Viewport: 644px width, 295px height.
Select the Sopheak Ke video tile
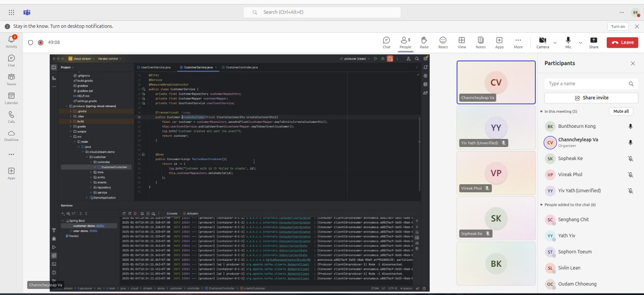pos(496,218)
